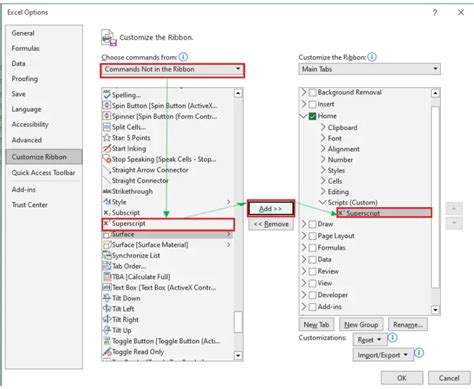Click the << Remove button
Viewport: 474px width, 389px height.
click(x=271, y=224)
